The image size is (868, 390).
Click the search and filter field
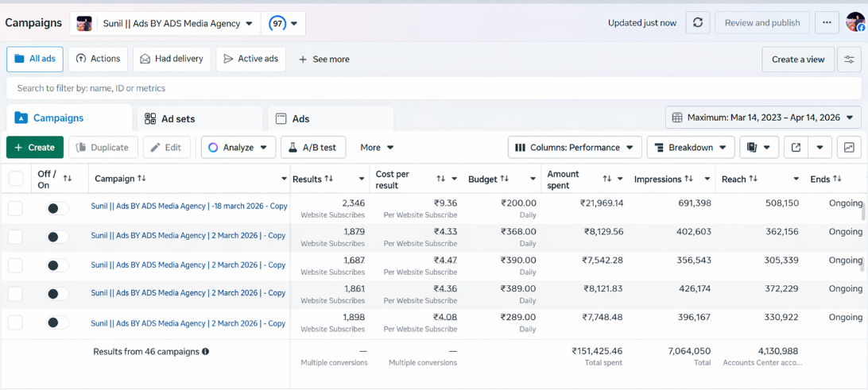point(434,88)
